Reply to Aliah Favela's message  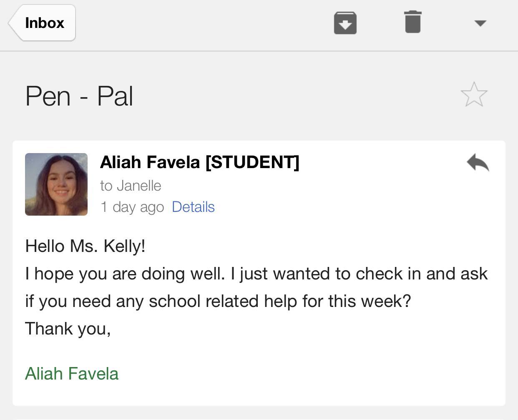[478, 163]
